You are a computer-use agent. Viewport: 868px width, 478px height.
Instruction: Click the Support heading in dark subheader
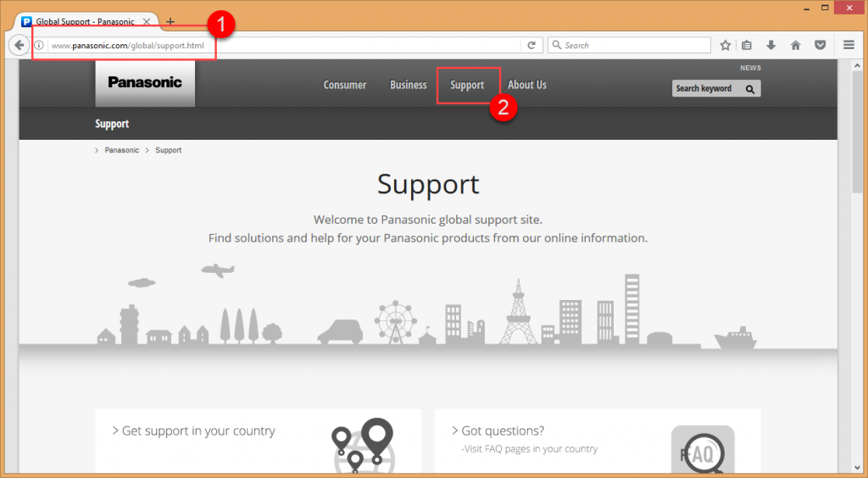click(112, 124)
